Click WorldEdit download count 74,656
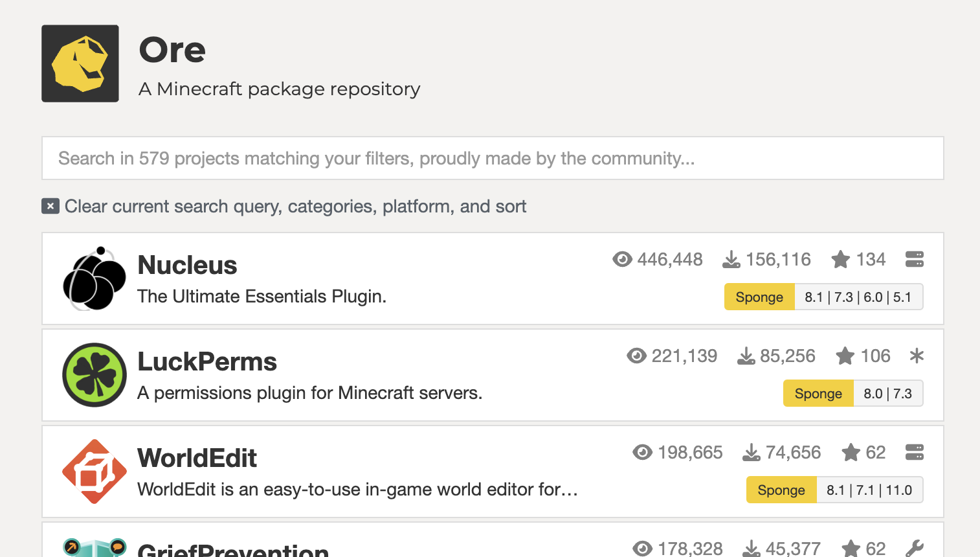 tap(793, 453)
